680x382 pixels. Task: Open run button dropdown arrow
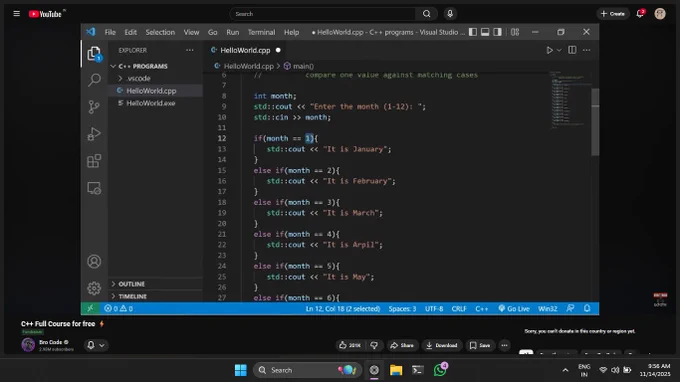[559, 50]
